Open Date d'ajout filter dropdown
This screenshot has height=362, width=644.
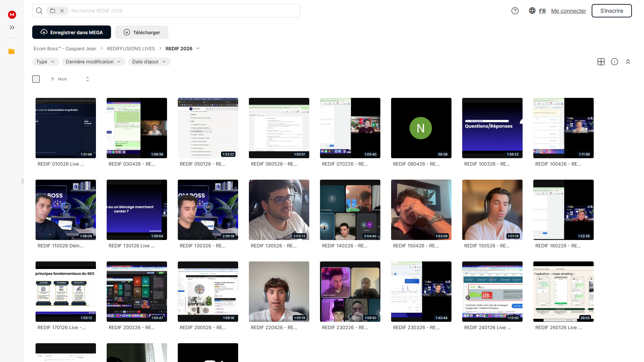[149, 62]
